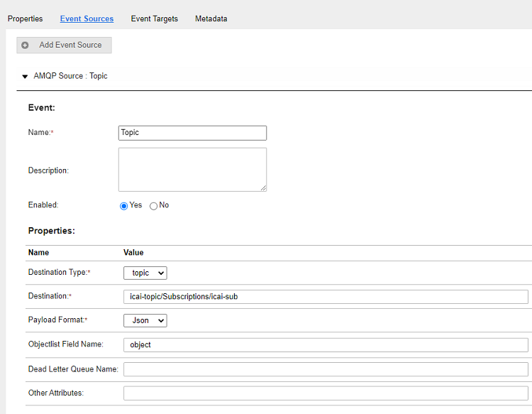Click the Description textarea resize handle
The image size is (532, 414).
coord(263,188)
